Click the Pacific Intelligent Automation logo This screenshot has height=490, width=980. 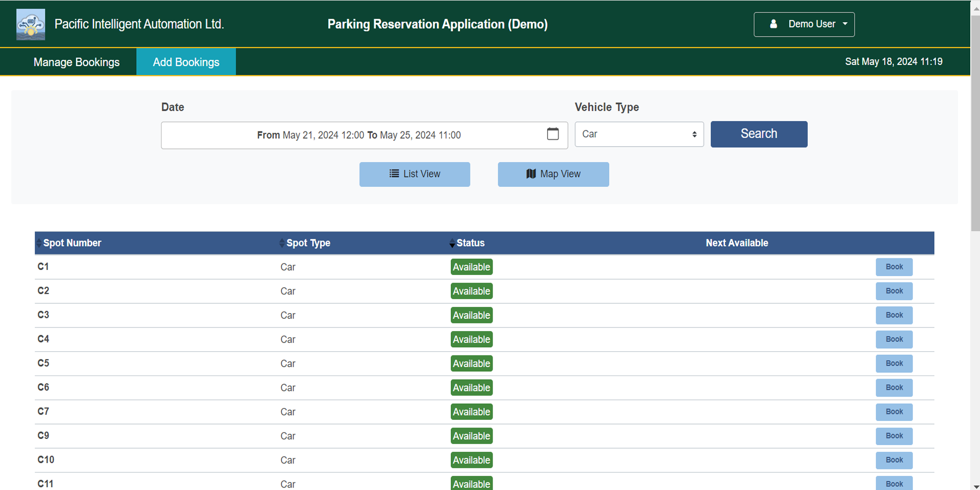pos(30,24)
